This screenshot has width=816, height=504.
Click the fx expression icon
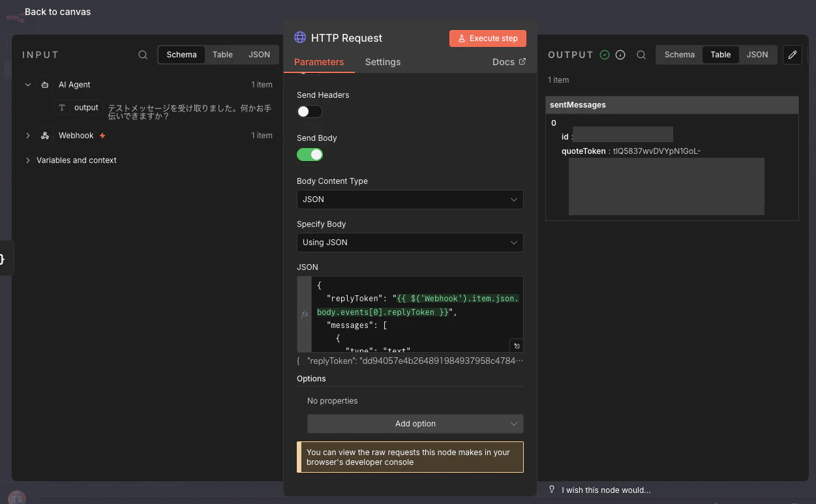305,314
